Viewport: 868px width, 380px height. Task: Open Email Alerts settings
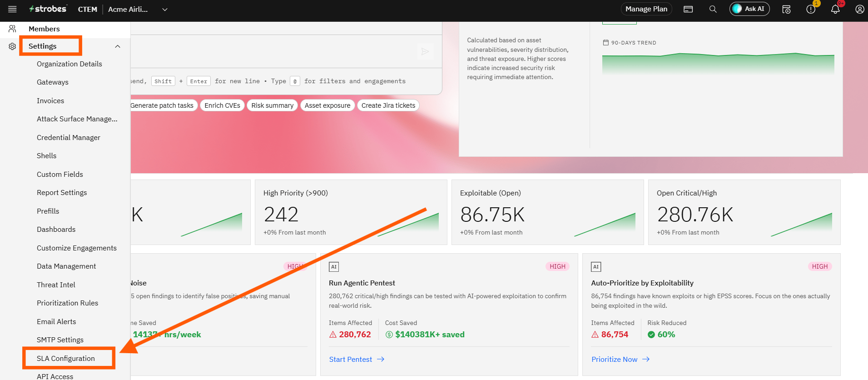(x=56, y=322)
